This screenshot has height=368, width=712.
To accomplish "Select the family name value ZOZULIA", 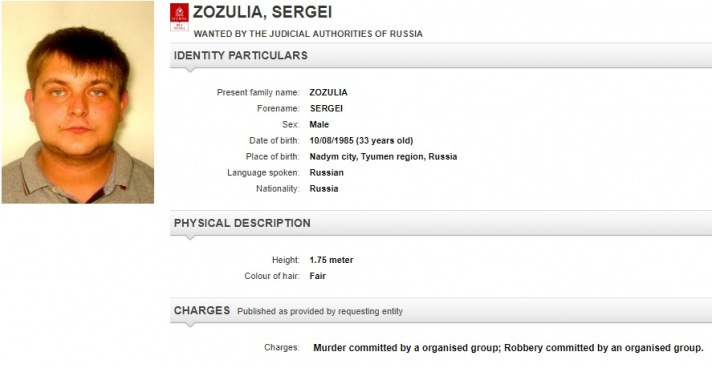I will [328, 93].
